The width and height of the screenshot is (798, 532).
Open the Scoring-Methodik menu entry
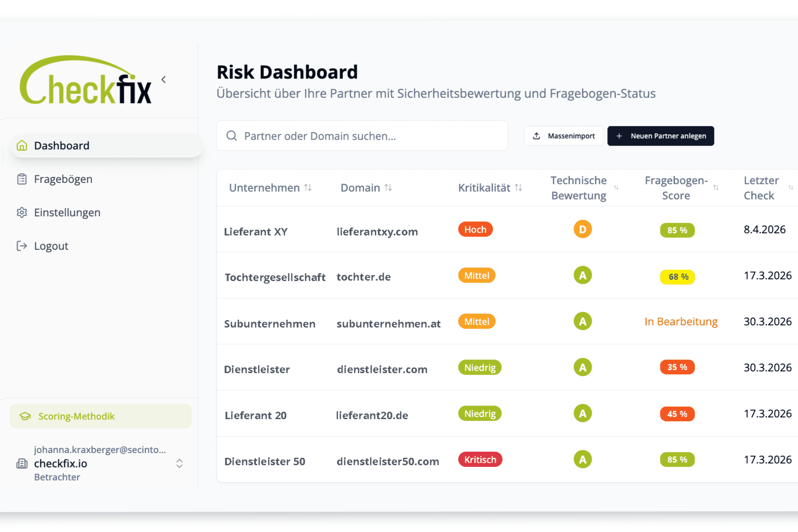101,416
